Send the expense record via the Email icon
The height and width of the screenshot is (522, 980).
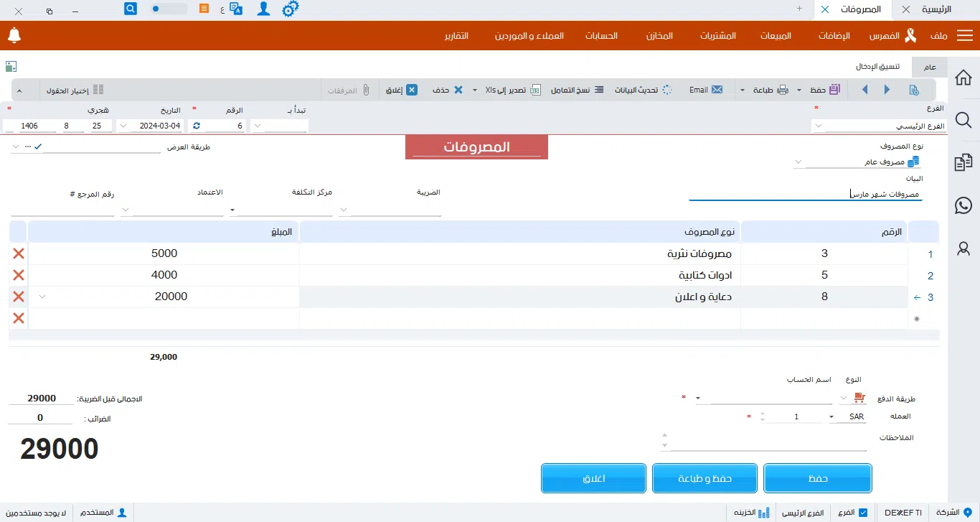716,89
